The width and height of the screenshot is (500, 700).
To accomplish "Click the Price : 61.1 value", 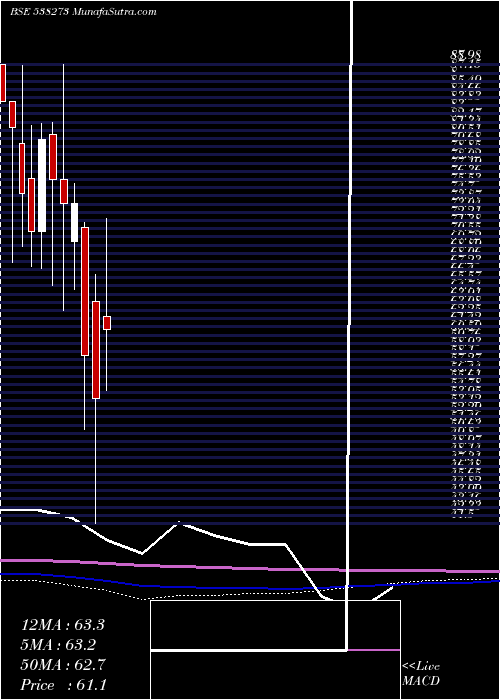I will click(63, 685).
